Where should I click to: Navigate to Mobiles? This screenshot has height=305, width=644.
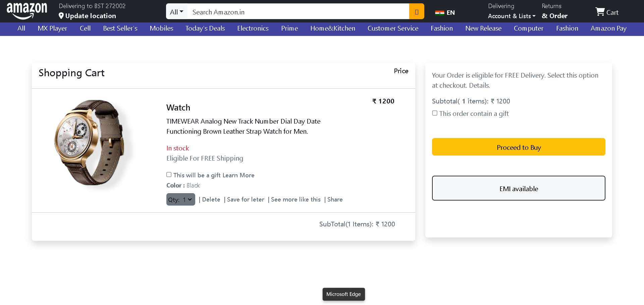click(161, 29)
